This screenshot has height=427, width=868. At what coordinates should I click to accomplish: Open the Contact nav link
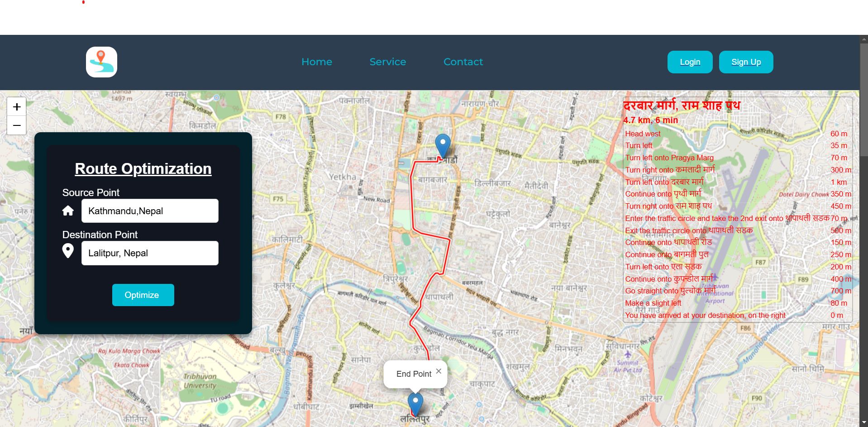point(463,62)
